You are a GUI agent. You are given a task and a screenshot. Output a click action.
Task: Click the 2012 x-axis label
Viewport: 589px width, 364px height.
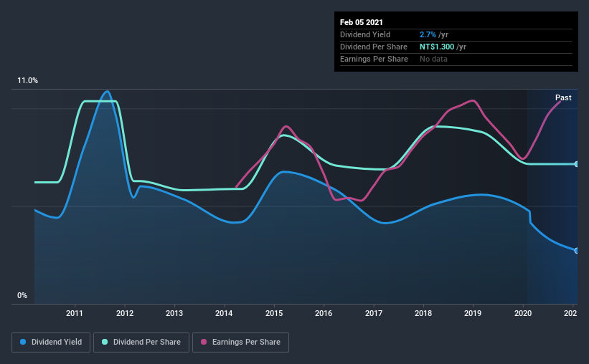125,313
